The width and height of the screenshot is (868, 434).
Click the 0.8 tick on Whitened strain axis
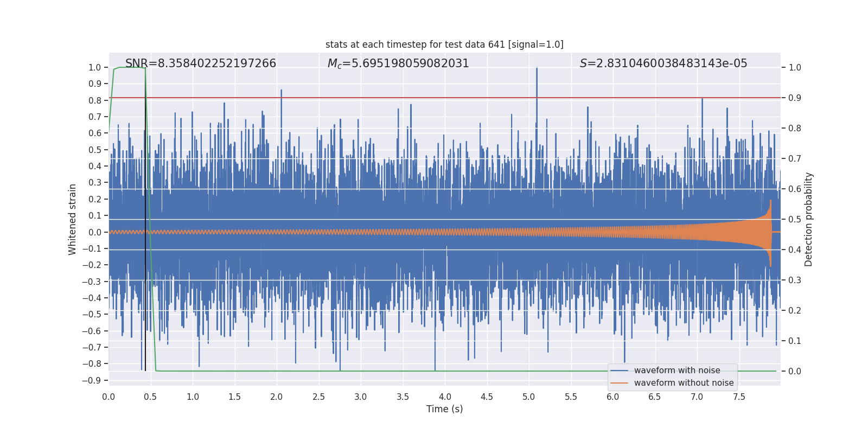coord(95,100)
